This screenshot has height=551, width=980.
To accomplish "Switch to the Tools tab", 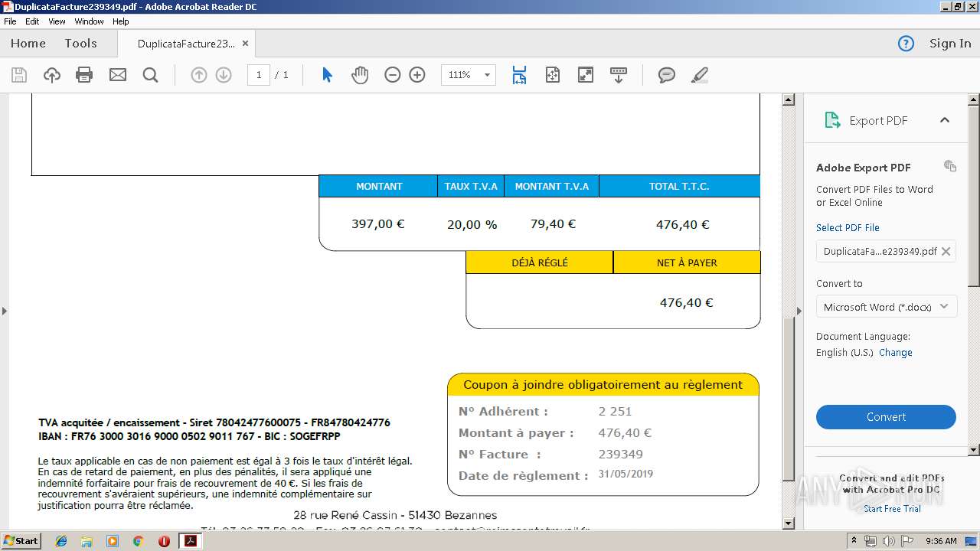I will click(x=80, y=44).
